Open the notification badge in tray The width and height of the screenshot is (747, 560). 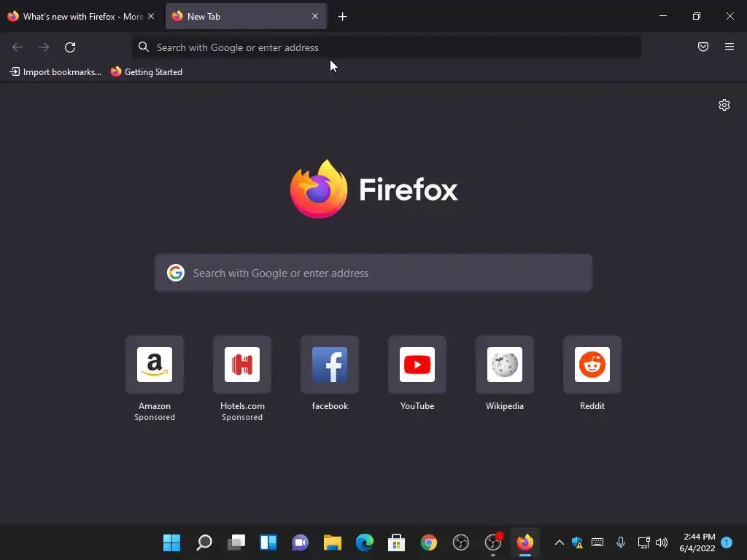[x=727, y=542]
